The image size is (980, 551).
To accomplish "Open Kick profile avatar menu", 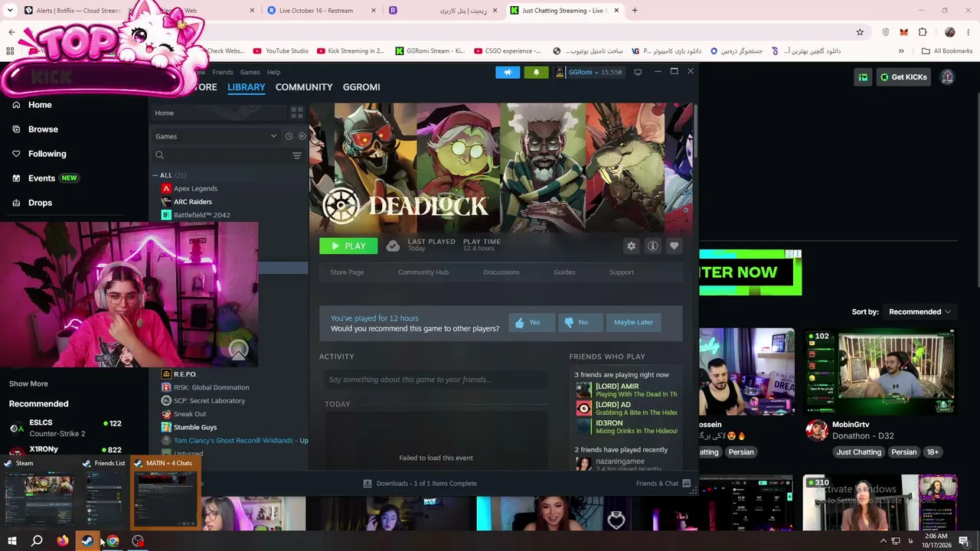I will tap(947, 77).
